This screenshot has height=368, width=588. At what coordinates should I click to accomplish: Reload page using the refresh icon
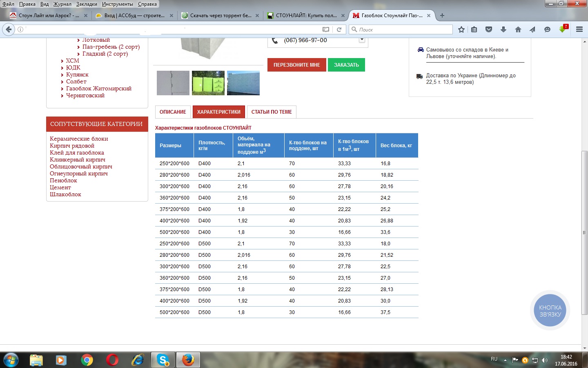coord(339,29)
